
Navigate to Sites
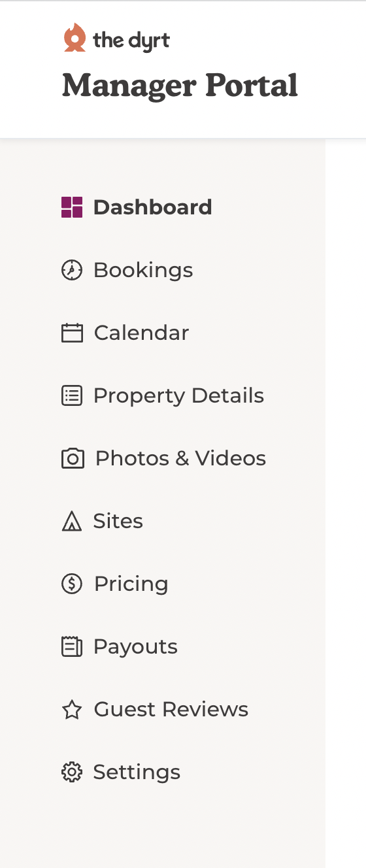point(118,521)
